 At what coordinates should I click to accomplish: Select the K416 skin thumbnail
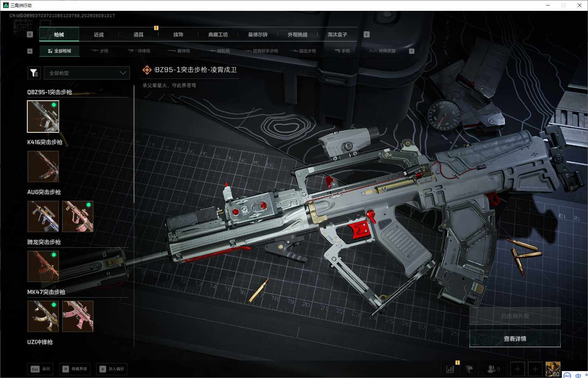point(43,166)
